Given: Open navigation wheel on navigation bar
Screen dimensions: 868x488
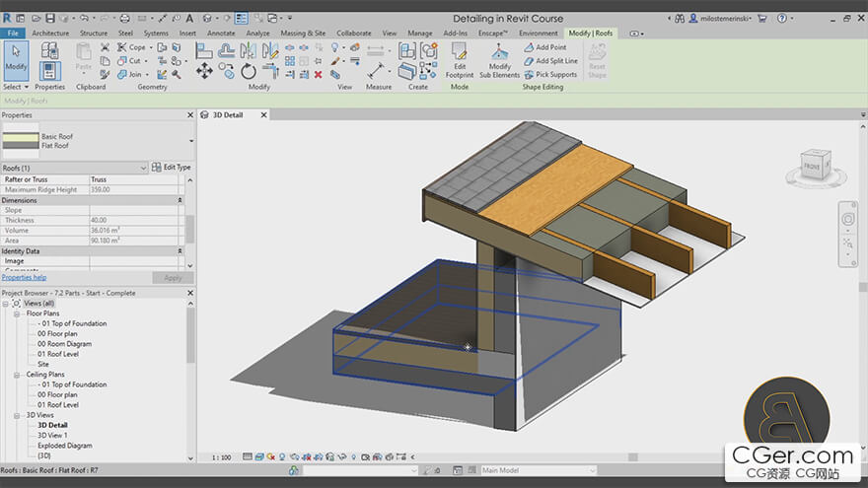Looking at the screenshot, I should (x=847, y=219).
